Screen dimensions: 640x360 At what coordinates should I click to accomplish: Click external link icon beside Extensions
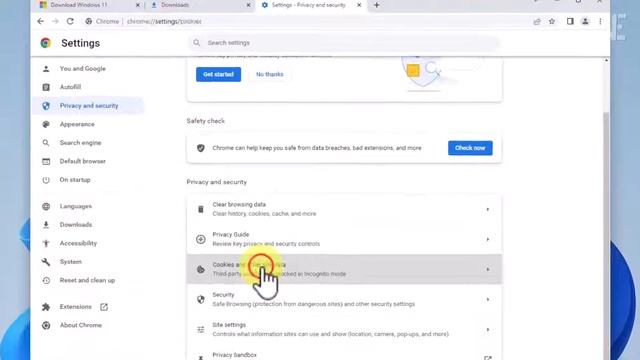(x=104, y=307)
